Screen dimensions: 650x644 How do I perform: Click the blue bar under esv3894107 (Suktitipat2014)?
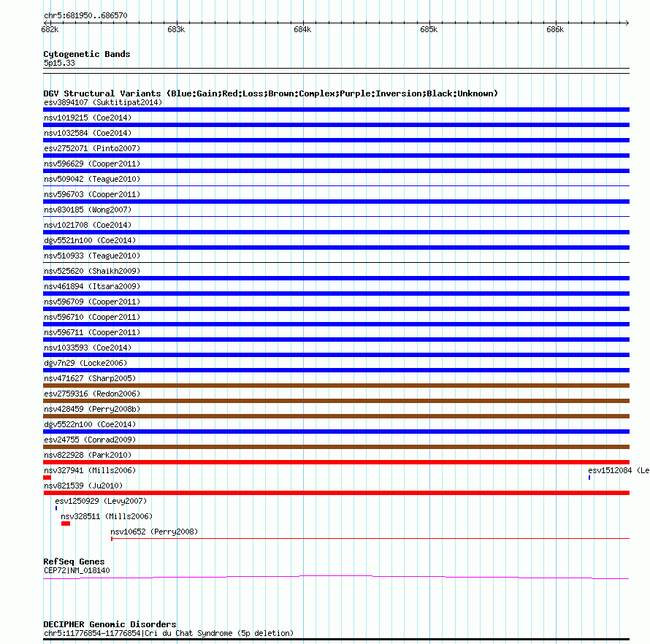336,110
